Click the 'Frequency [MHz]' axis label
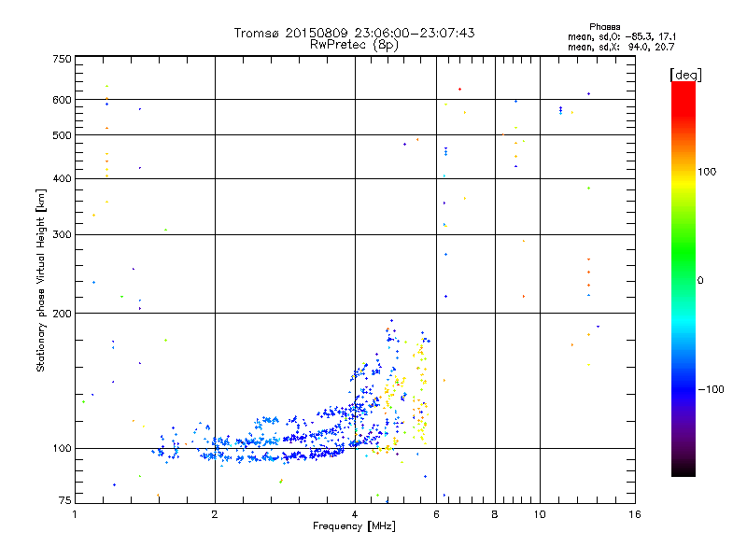747x560 pixels. 354,526
